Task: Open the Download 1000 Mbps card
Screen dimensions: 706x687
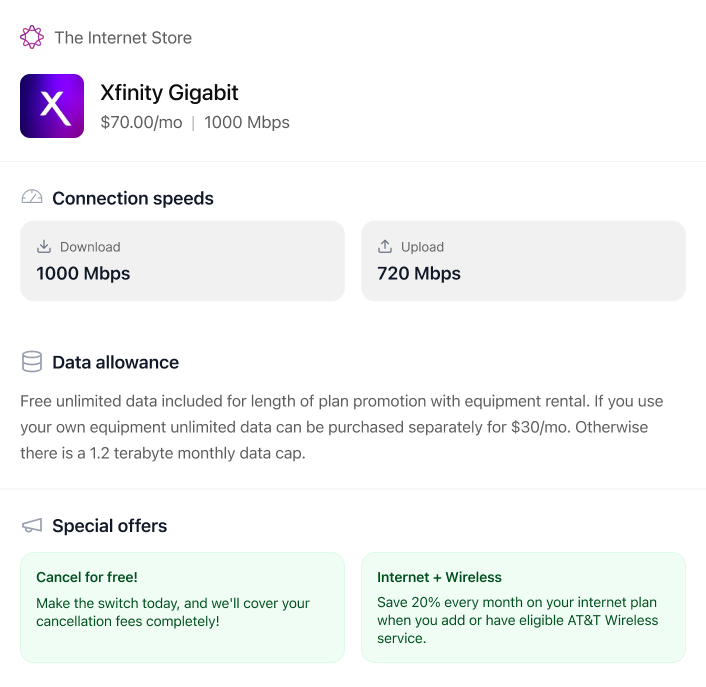Action: click(x=182, y=261)
